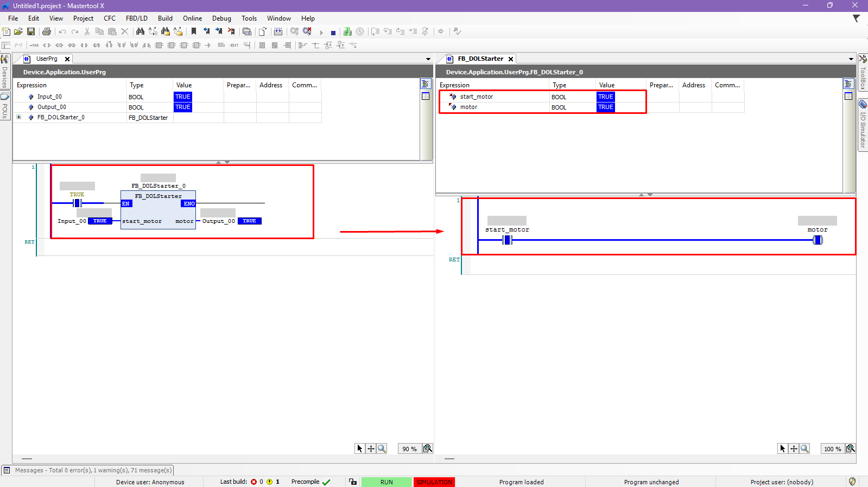Viewport: 868px width, 487px height.
Task: Expand the FB_DOLStarter_0 tree row
Action: coord(19,117)
